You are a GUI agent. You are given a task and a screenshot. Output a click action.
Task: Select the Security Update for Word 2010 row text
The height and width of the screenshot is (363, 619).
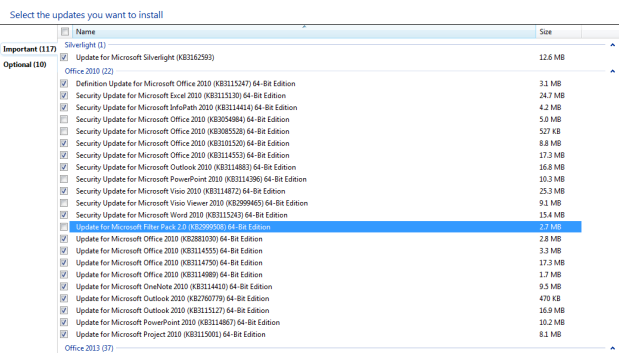click(x=182, y=215)
